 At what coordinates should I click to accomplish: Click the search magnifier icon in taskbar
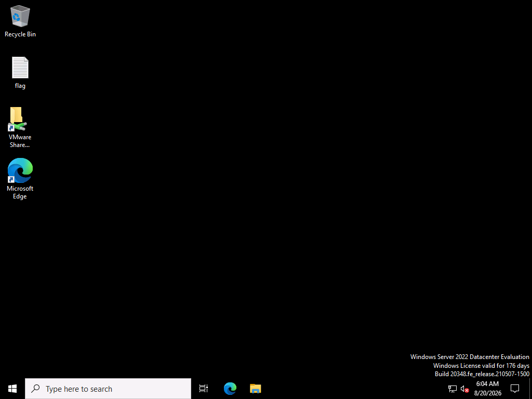35,389
